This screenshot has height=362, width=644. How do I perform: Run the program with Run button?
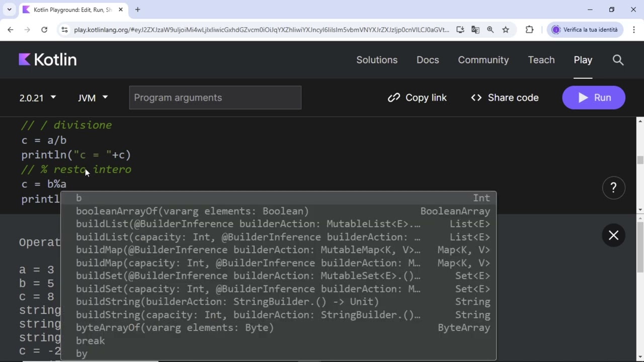[x=594, y=98]
